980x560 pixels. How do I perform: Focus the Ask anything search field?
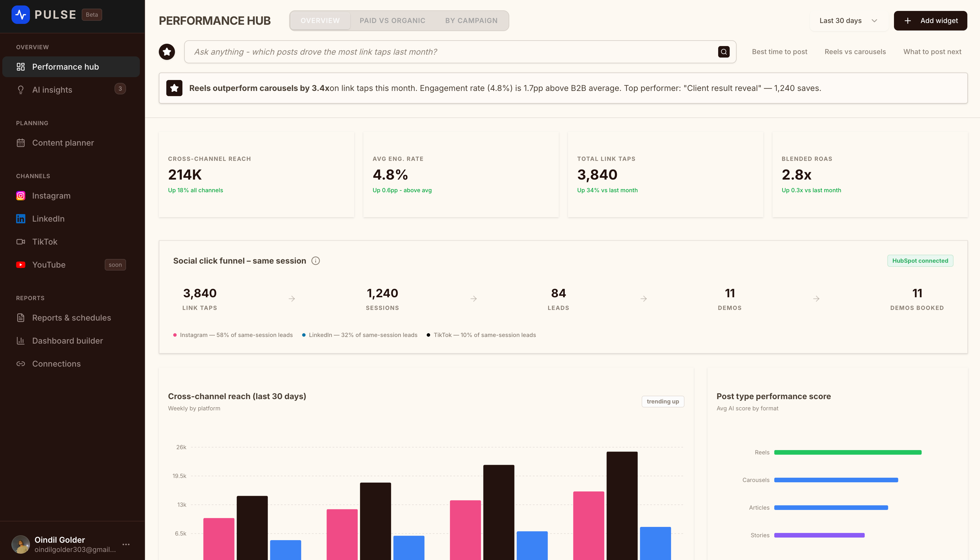pyautogui.click(x=460, y=52)
